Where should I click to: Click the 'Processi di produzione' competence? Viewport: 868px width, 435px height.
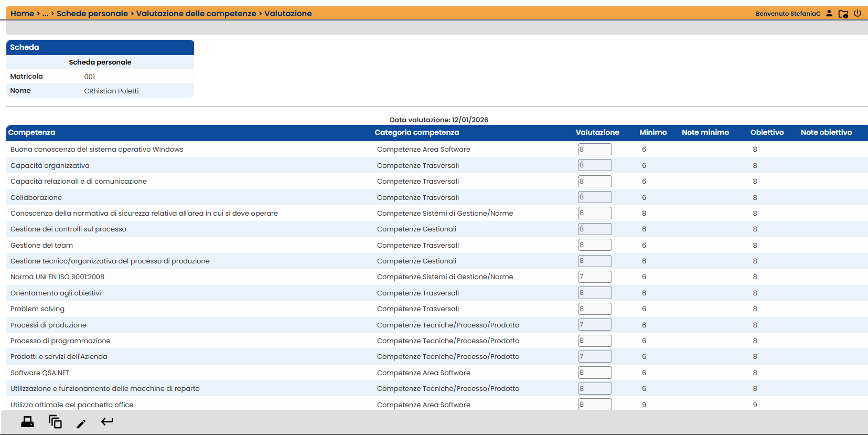(x=48, y=325)
